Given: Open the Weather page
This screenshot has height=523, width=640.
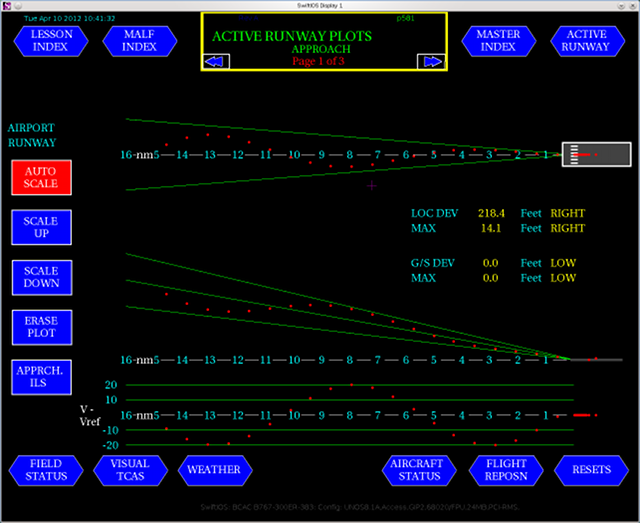Looking at the screenshot, I should [x=215, y=470].
